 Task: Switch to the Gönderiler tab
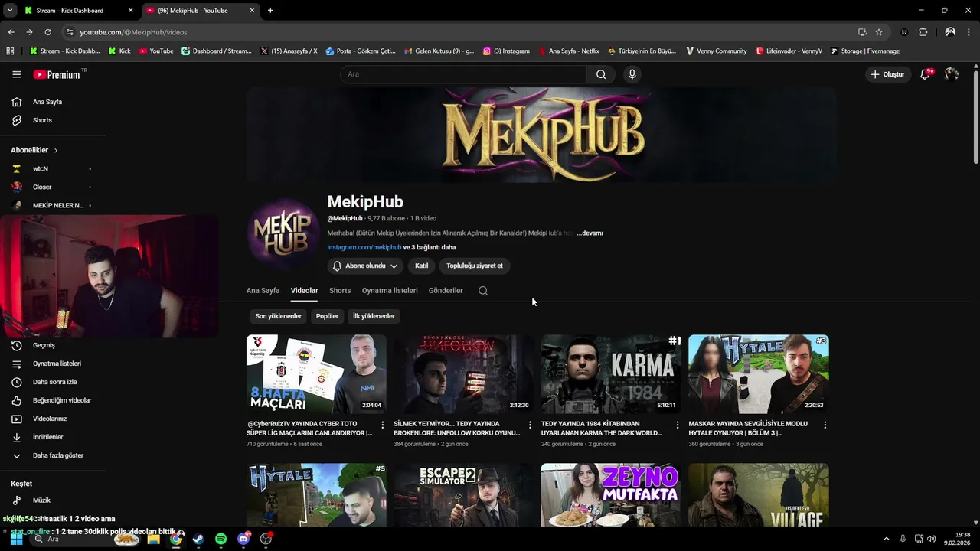pos(446,291)
